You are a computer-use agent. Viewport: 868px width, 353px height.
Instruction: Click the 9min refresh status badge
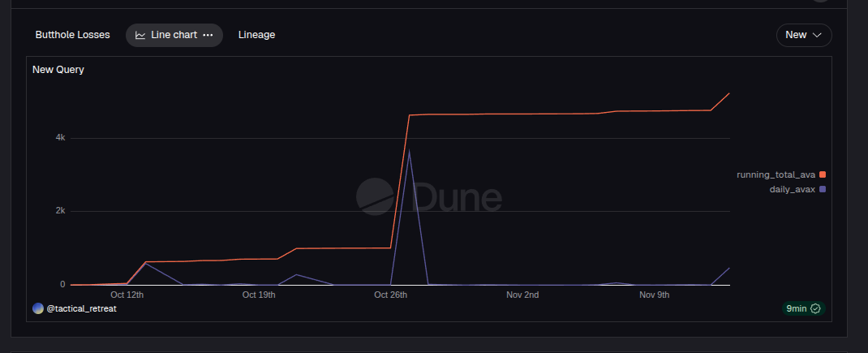click(x=803, y=308)
